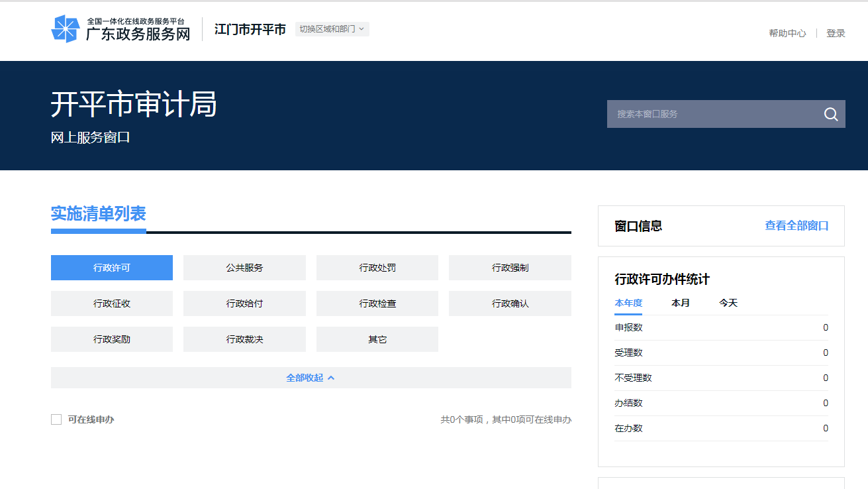Image resolution: width=868 pixels, height=489 pixels.
Task: Select the 公共服务 category button
Action: click(244, 268)
